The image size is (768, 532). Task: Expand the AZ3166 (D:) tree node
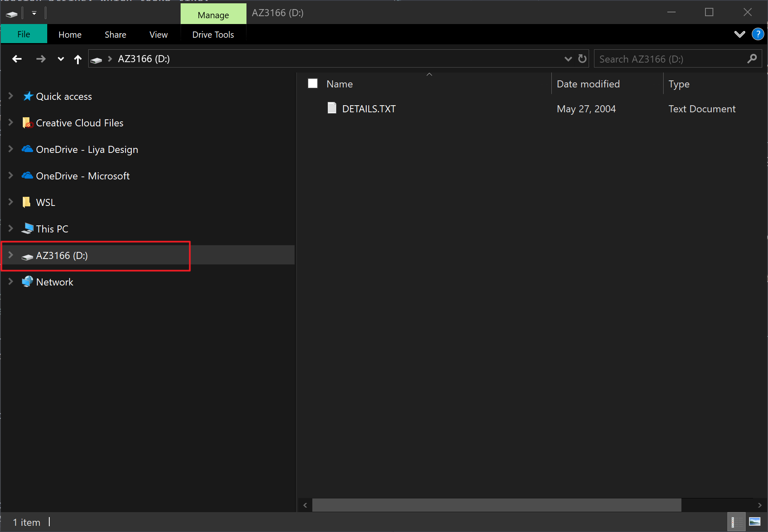click(11, 255)
